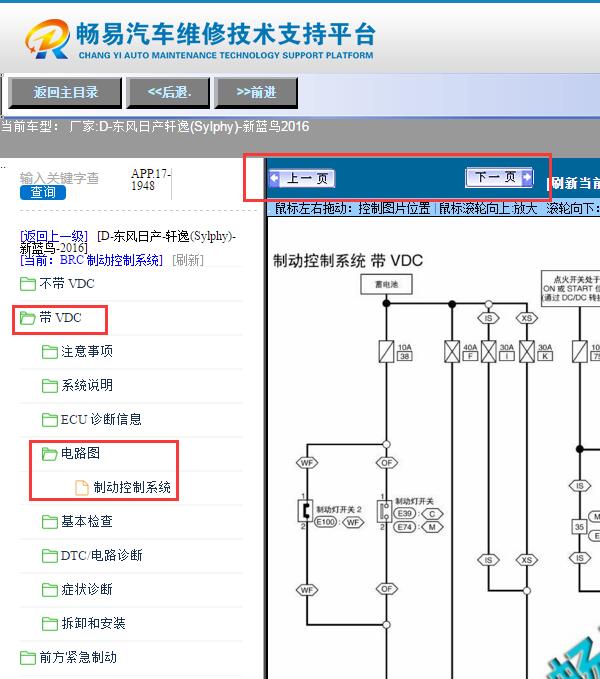
Task: Click the 制动控制系统 带 VDC diagram title
Action: pyautogui.click(x=348, y=261)
